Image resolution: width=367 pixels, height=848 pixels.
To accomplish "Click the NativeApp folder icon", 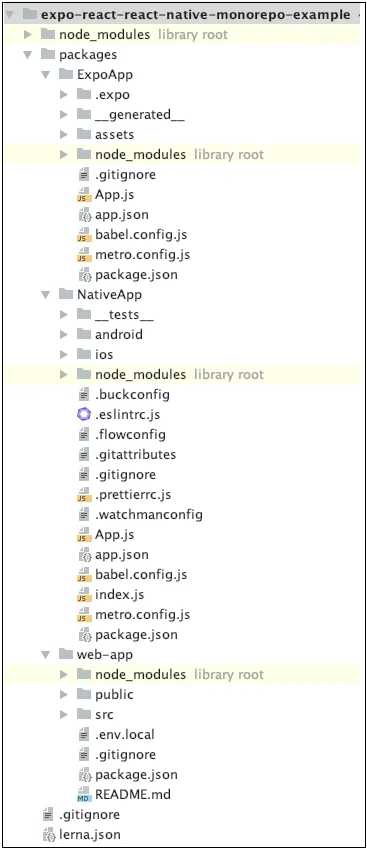I will [66, 294].
